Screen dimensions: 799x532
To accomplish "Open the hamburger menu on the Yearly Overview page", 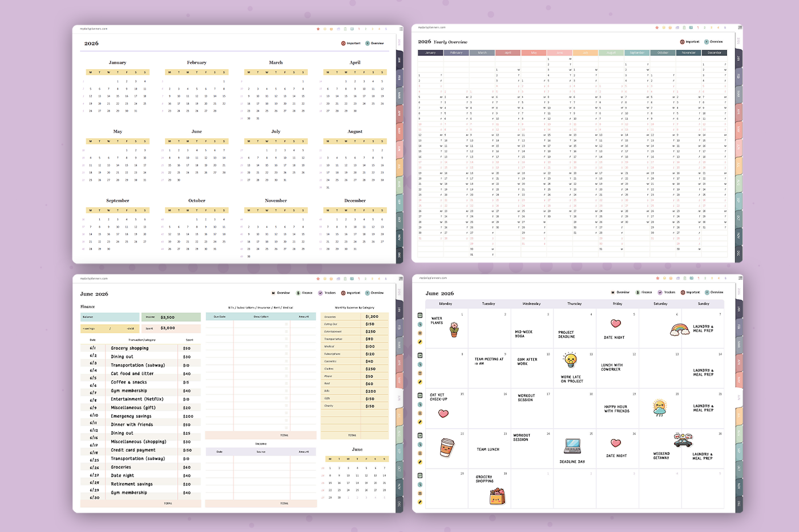I will (x=740, y=27).
